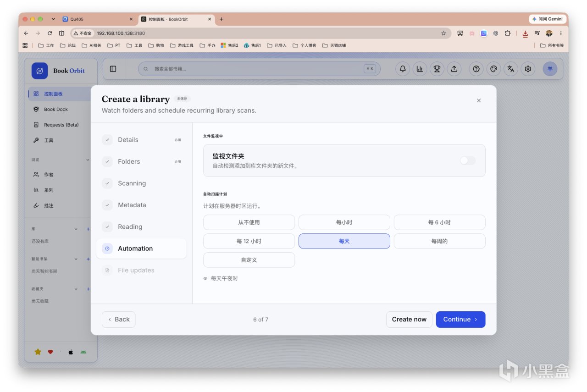The height and width of the screenshot is (392, 587).
Task: Click the Android icon in sidebar footer
Action: (x=83, y=352)
